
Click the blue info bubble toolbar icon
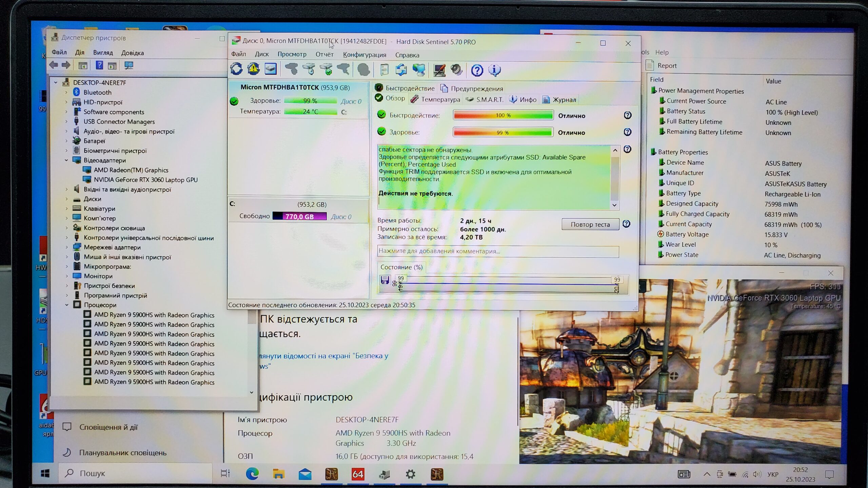pyautogui.click(x=494, y=70)
